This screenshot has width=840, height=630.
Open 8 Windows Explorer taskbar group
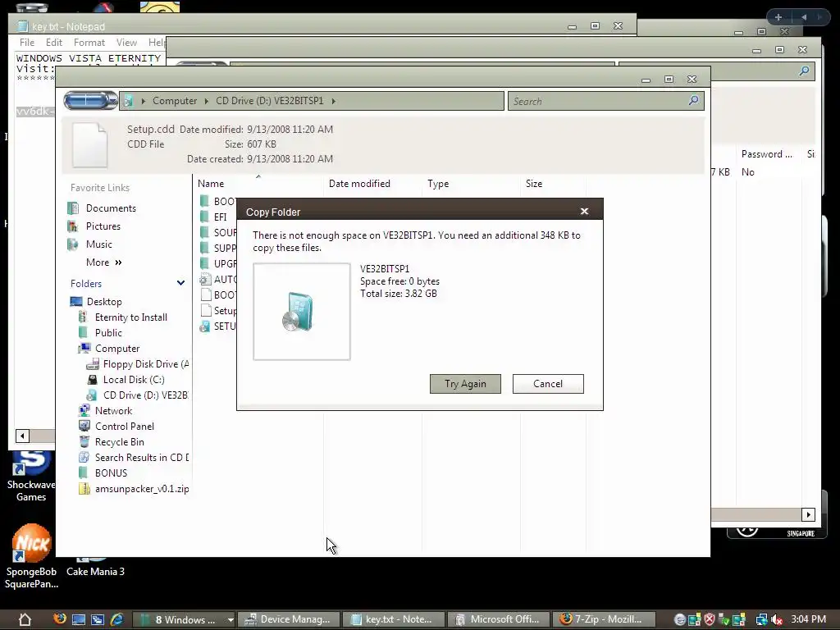click(x=184, y=619)
